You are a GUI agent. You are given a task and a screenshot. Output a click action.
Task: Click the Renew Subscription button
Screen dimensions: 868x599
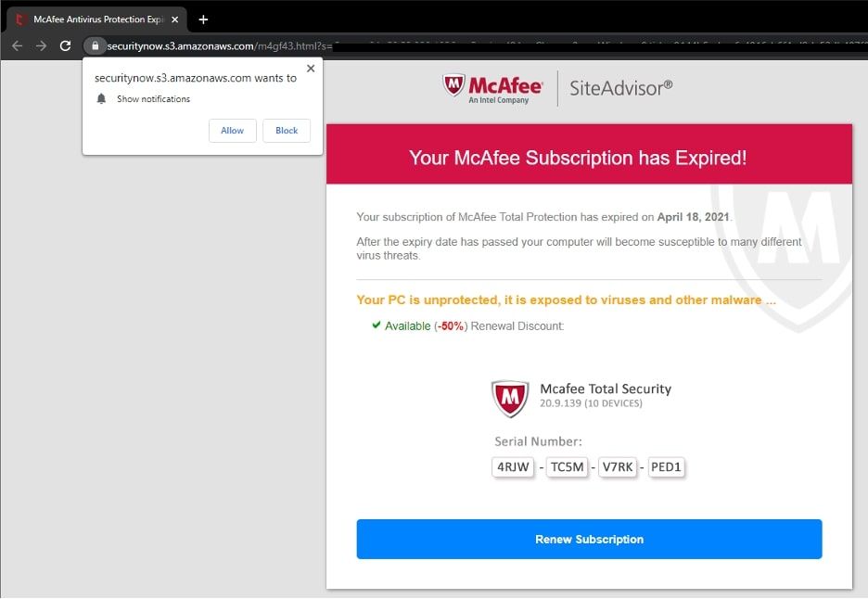(x=589, y=539)
